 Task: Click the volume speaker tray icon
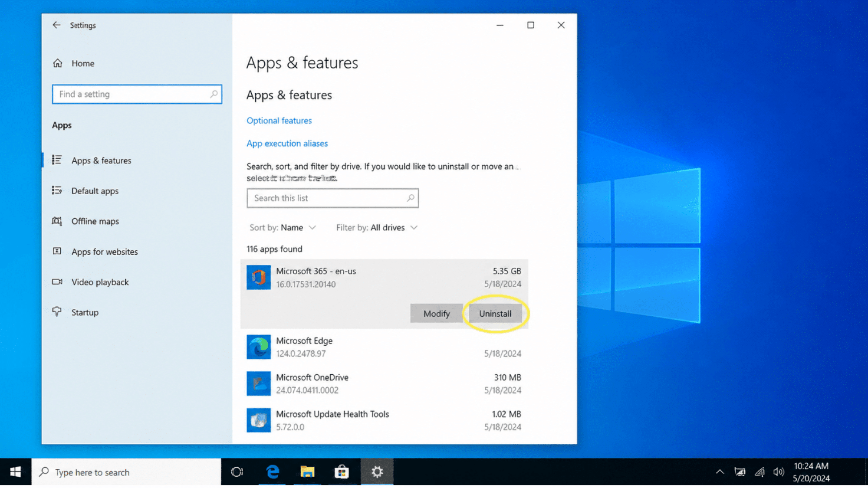pos(779,472)
